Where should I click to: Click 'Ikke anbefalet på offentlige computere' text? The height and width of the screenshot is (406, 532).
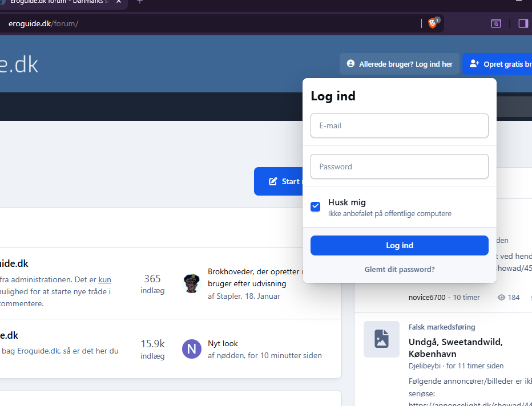click(x=389, y=213)
